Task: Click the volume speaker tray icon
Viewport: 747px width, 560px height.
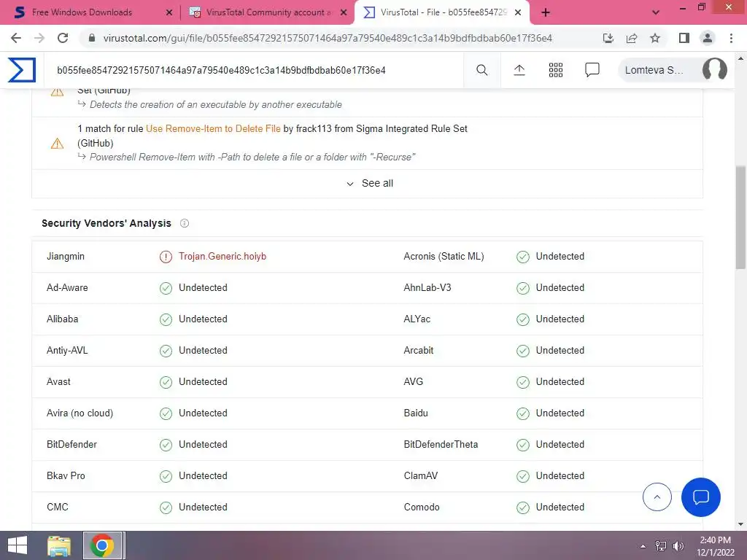Action: pos(678,546)
